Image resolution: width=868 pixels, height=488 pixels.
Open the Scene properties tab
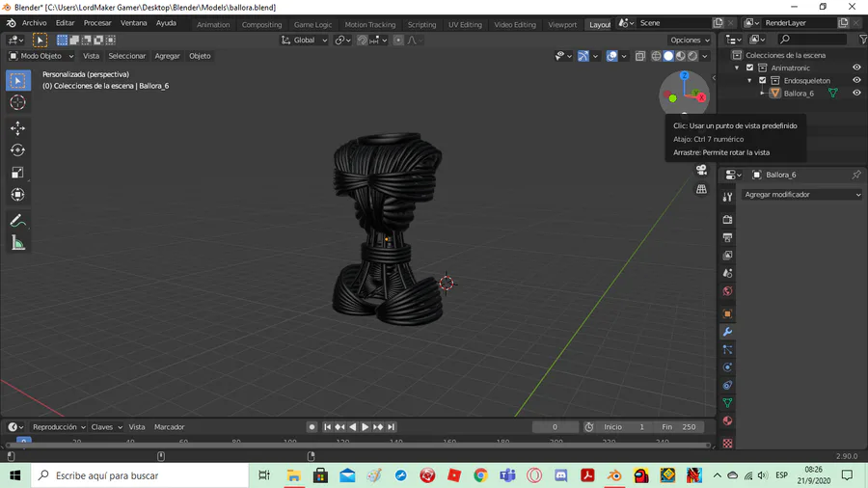[727, 273]
